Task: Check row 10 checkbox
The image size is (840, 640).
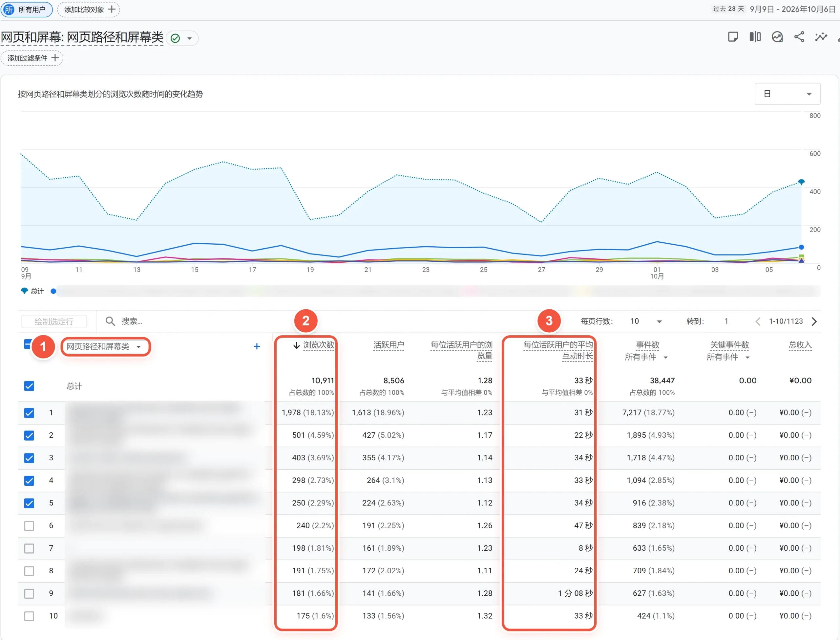Action: (x=29, y=616)
